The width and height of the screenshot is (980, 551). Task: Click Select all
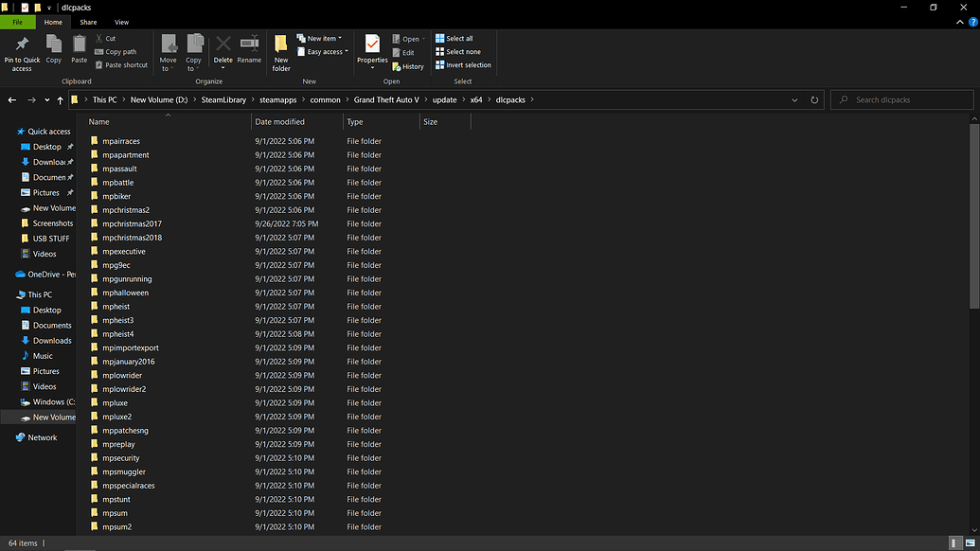tap(454, 38)
